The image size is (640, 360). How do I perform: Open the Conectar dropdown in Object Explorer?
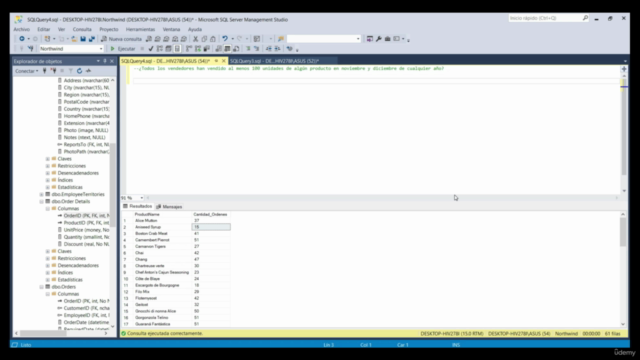27,71
